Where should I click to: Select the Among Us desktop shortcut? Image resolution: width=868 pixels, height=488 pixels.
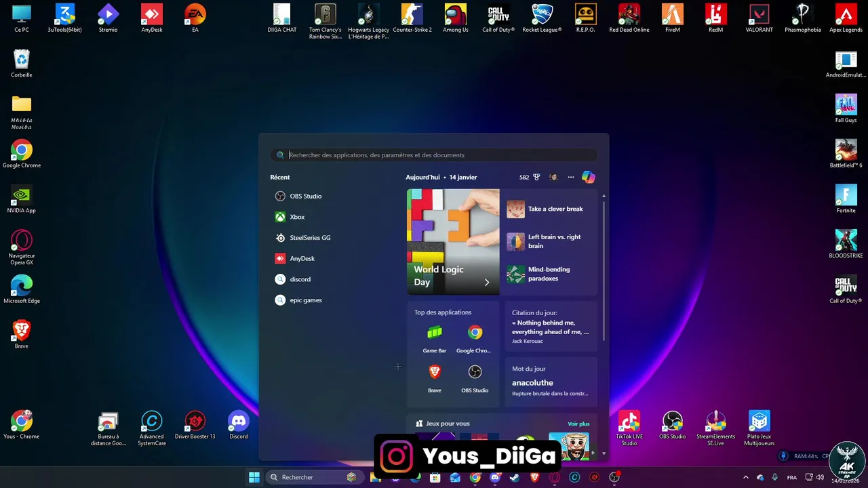point(456,18)
